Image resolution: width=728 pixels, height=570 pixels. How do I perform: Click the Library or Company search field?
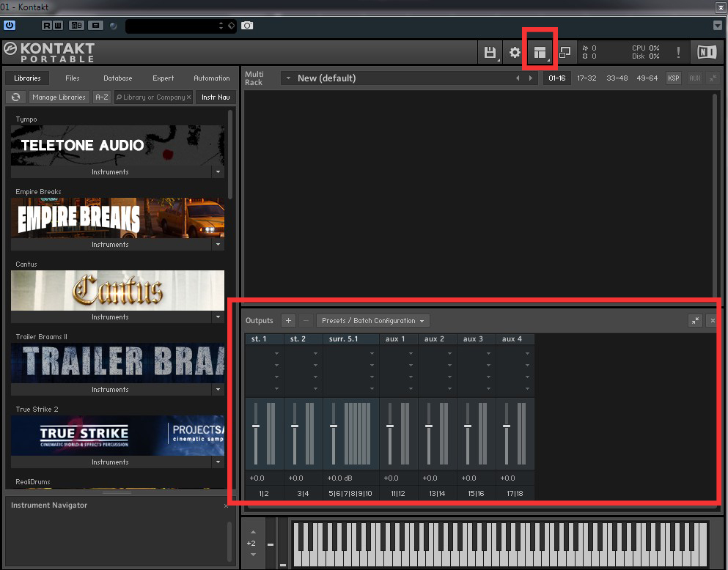(x=153, y=97)
